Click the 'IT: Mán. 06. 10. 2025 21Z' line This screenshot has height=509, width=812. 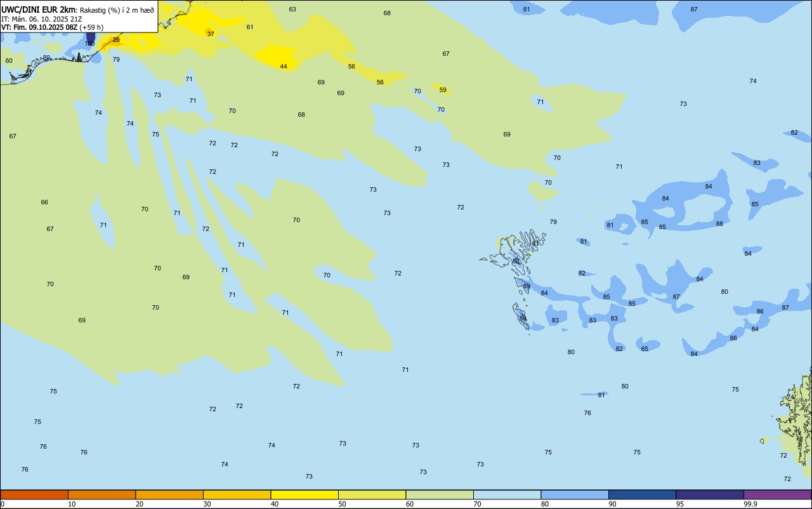coord(42,19)
